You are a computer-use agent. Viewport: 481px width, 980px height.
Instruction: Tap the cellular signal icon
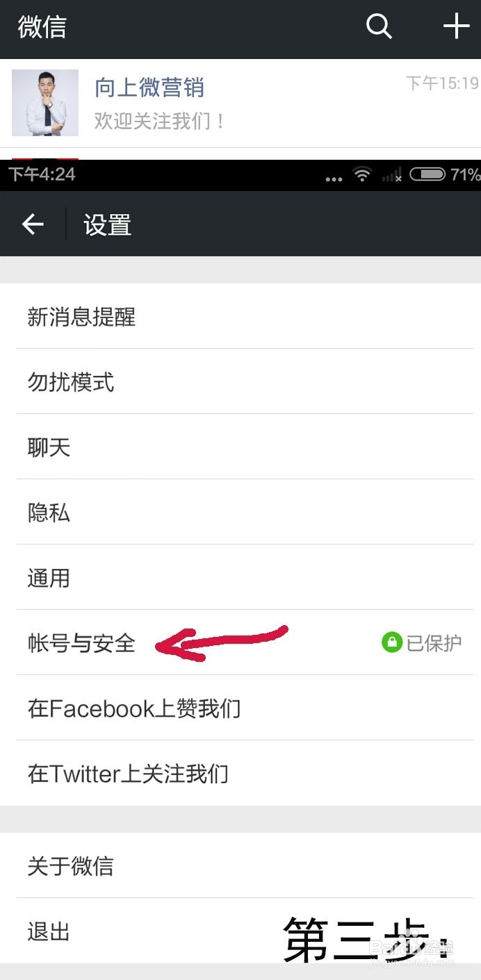pyautogui.click(x=393, y=175)
